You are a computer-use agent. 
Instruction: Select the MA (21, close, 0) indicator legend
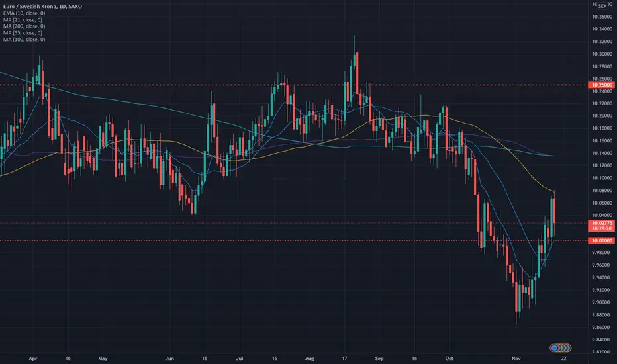23,20
